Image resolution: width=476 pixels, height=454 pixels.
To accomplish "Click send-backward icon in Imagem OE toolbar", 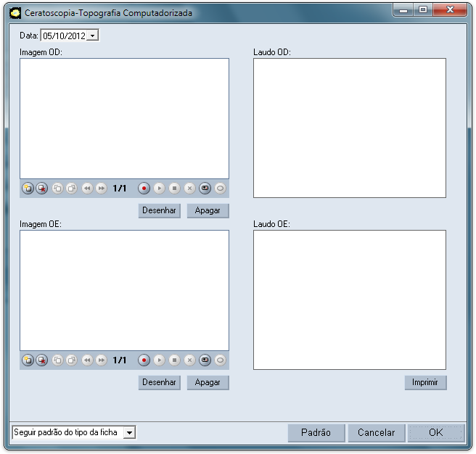I will 57,360.
